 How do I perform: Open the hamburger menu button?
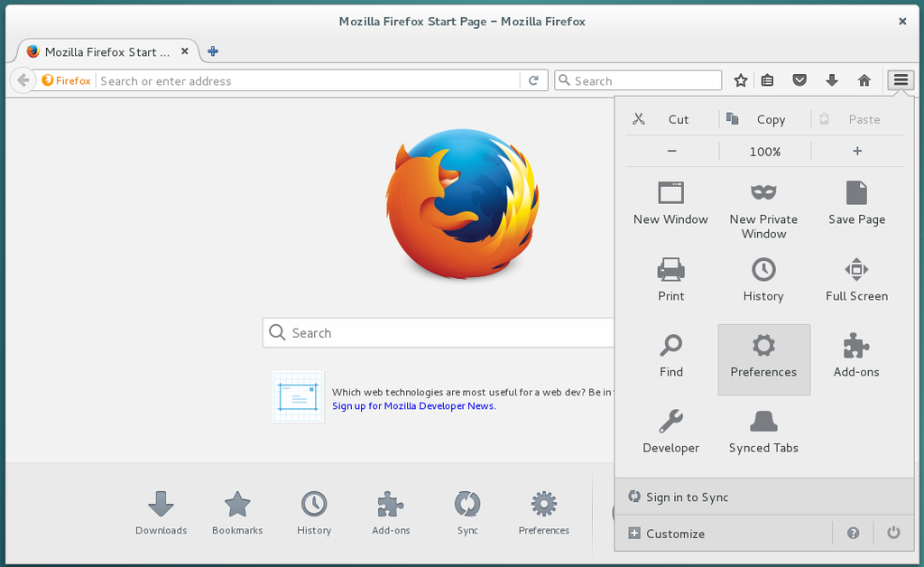901,80
